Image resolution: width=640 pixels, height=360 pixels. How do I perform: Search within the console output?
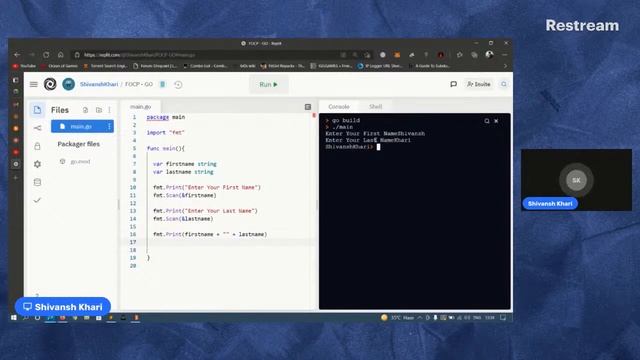coord(487,121)
